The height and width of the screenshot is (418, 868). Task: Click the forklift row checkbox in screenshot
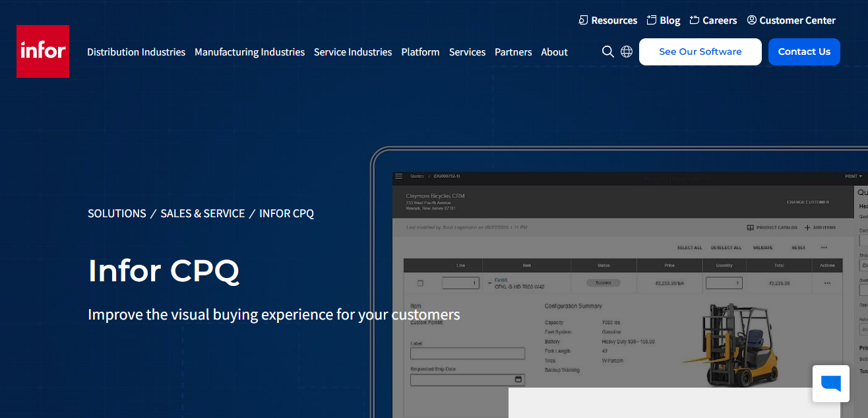click(x=420, y=283)
